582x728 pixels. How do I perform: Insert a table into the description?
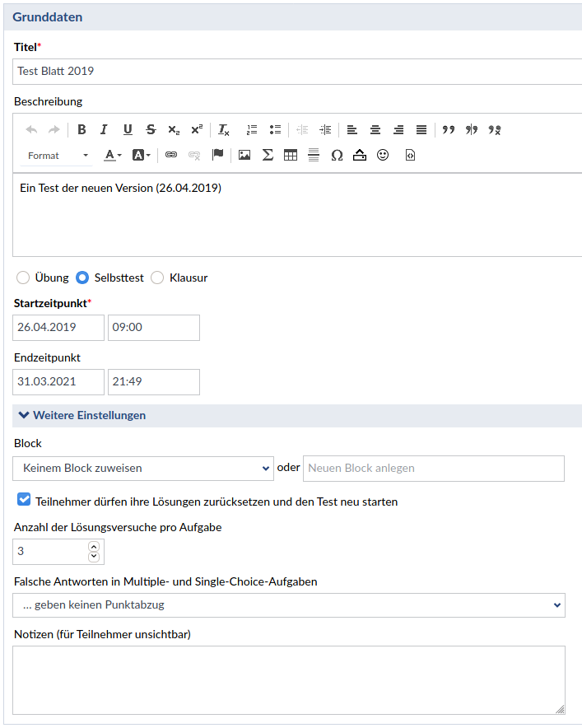coord(291,155)
